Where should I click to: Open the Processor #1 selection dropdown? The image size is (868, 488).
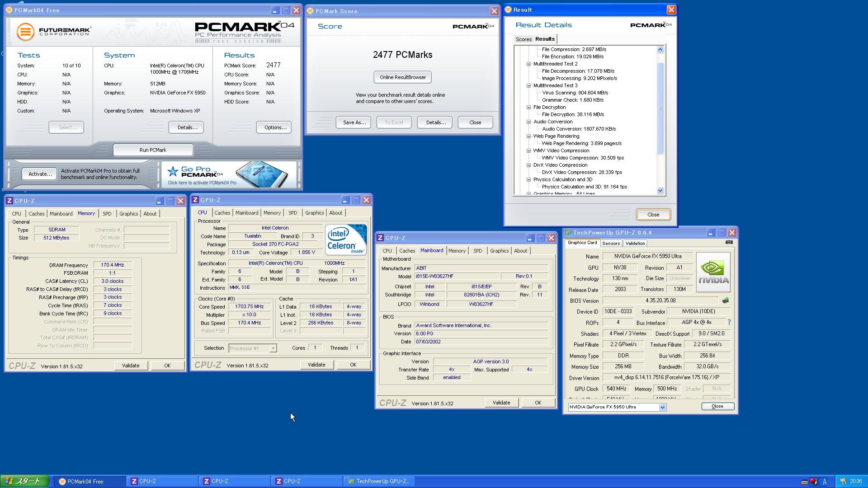273,348
